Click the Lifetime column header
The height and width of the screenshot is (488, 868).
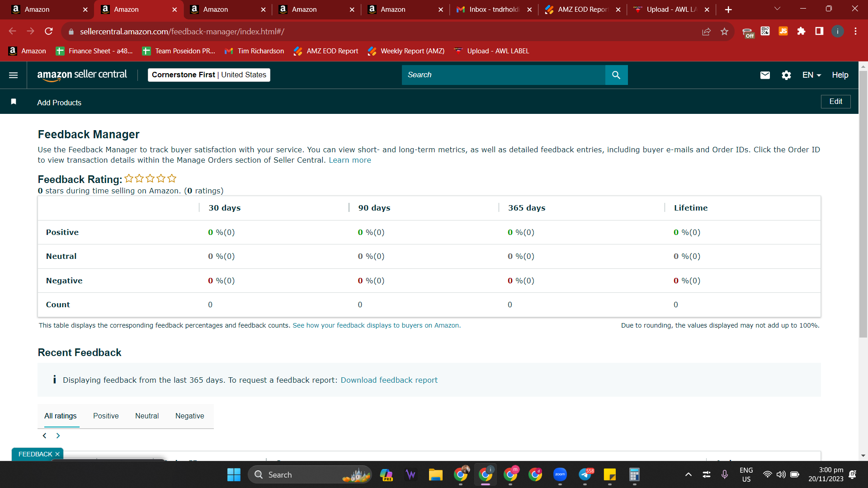691,208
